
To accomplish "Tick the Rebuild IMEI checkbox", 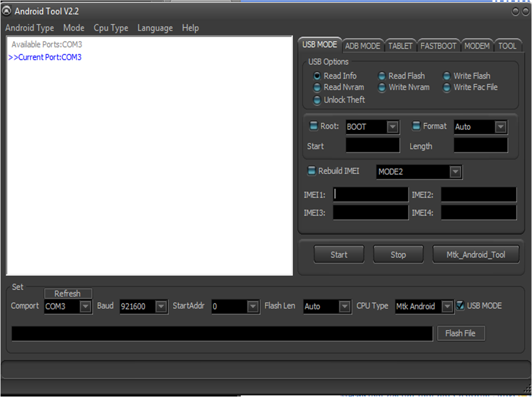I will coord(311,170).
